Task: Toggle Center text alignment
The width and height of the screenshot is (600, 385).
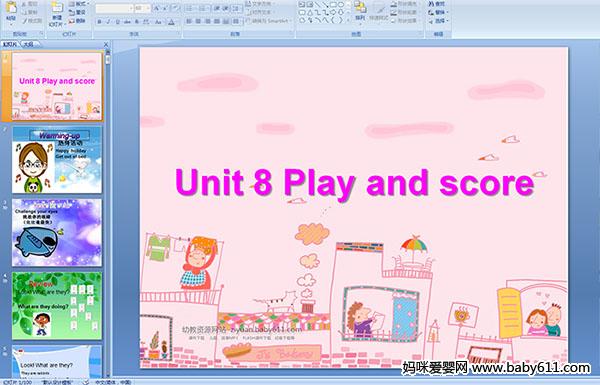Action: pos(198,21)
